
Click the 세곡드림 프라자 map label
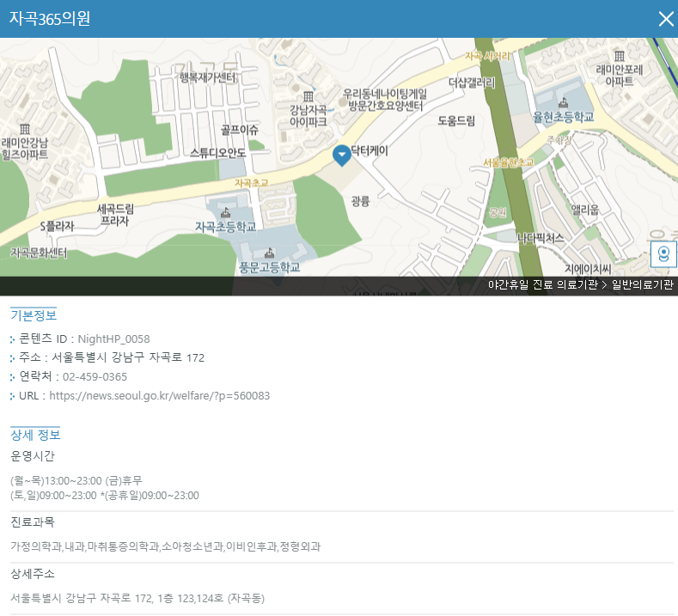pos(115,215)
